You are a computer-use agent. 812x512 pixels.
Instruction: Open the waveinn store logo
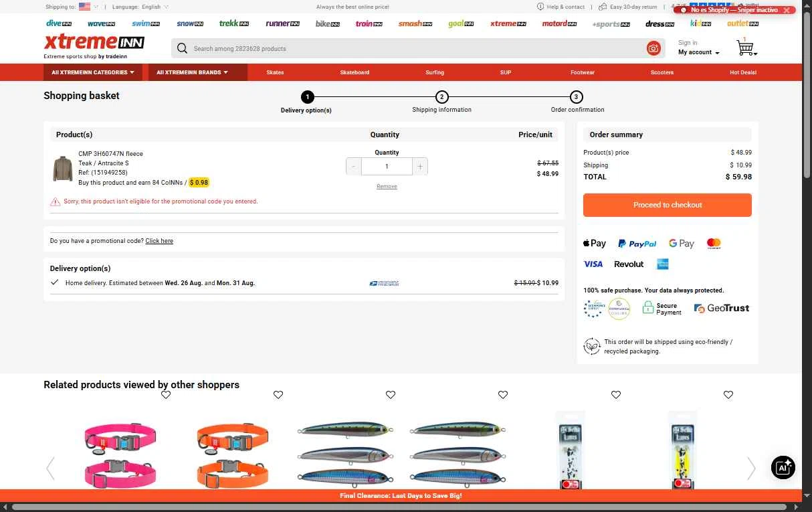102,23
